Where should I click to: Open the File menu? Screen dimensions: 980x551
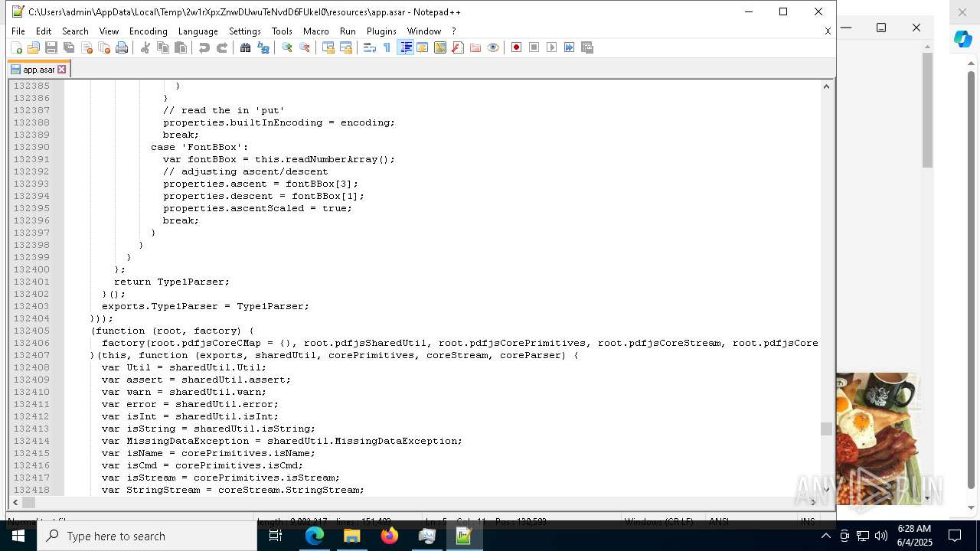coord(18,31)
